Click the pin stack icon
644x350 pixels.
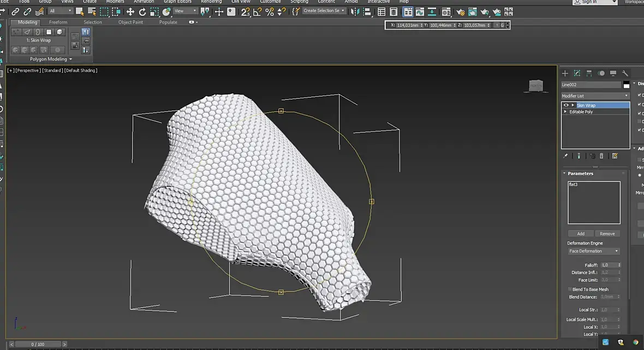click(565, 156)
